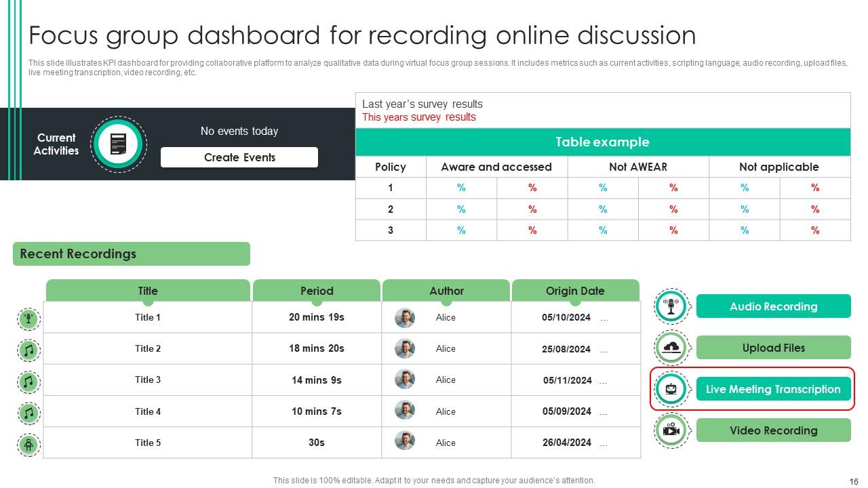Click the icon beside the Title 5 row

point(28,445)
